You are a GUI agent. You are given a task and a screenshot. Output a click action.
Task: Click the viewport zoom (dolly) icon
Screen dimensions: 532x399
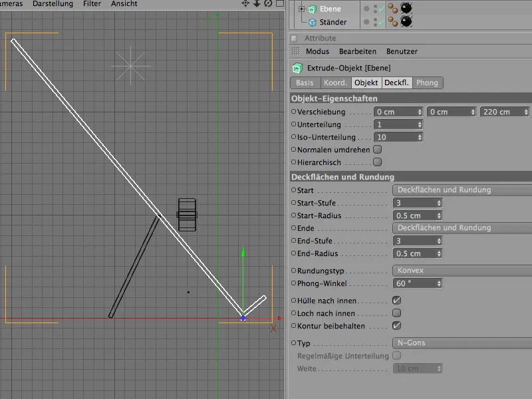pos(257,3)
